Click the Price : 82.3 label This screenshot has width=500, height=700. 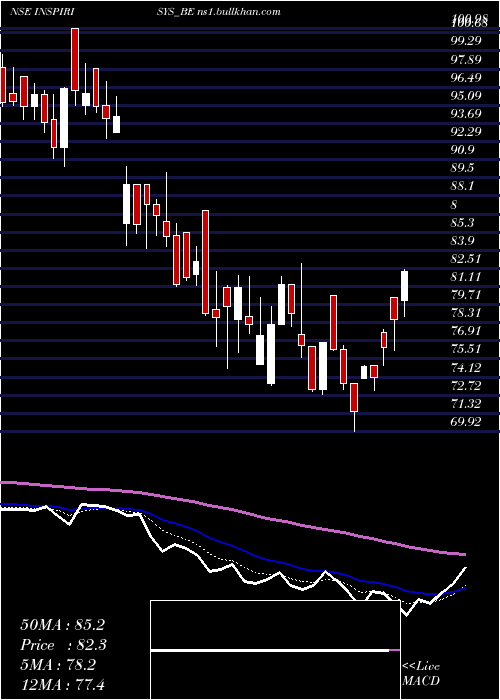point(63,645)
